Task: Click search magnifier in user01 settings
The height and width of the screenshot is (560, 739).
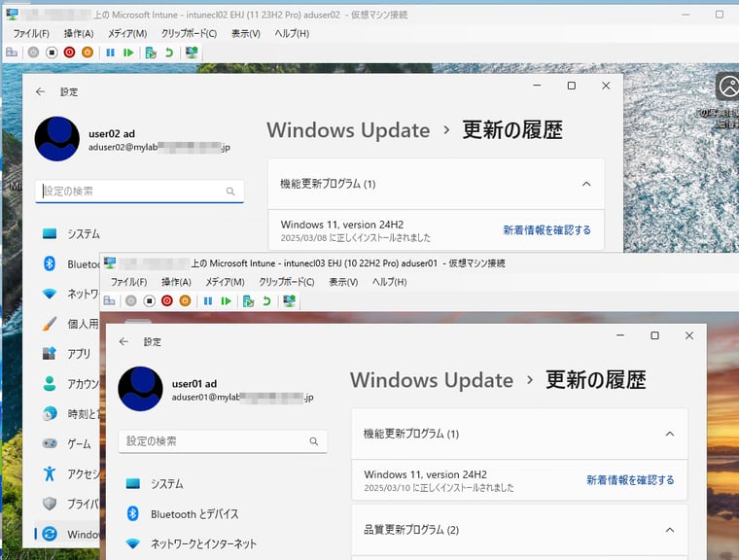Action: click(x=314, y=441)
